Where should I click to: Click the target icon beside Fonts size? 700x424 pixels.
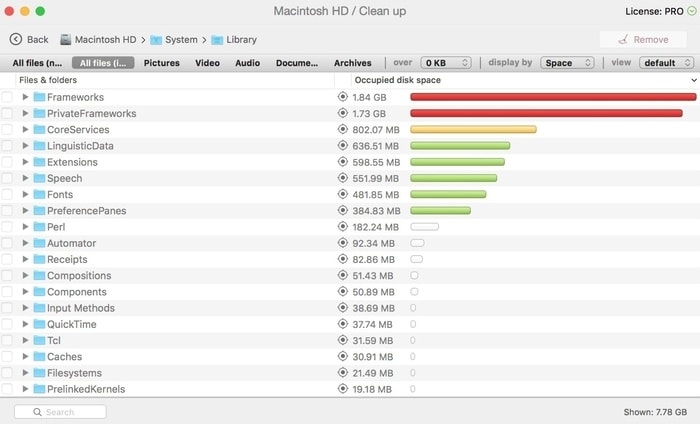click(343, 195)
